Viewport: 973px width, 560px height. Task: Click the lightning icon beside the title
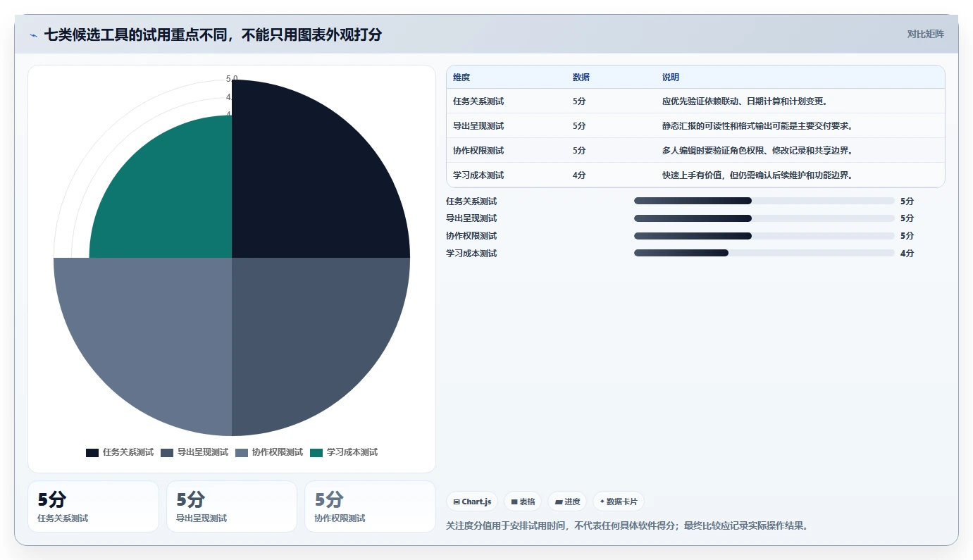click(33, 35)
